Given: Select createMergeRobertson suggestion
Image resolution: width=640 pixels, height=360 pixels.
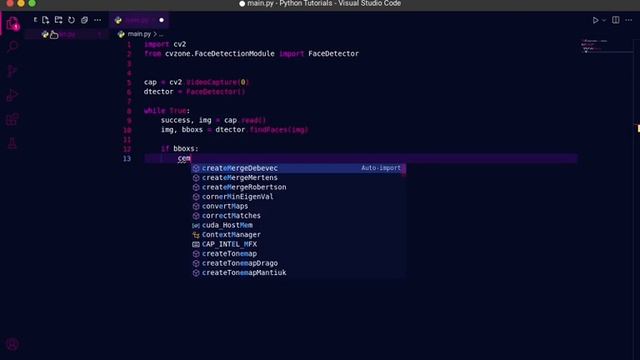Looking at the screenshot, I should pos(298,187).
